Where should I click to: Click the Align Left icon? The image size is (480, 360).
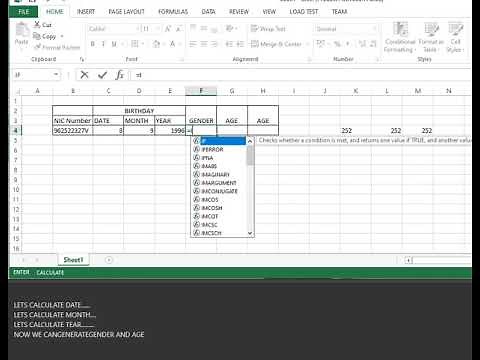(193, 44)
